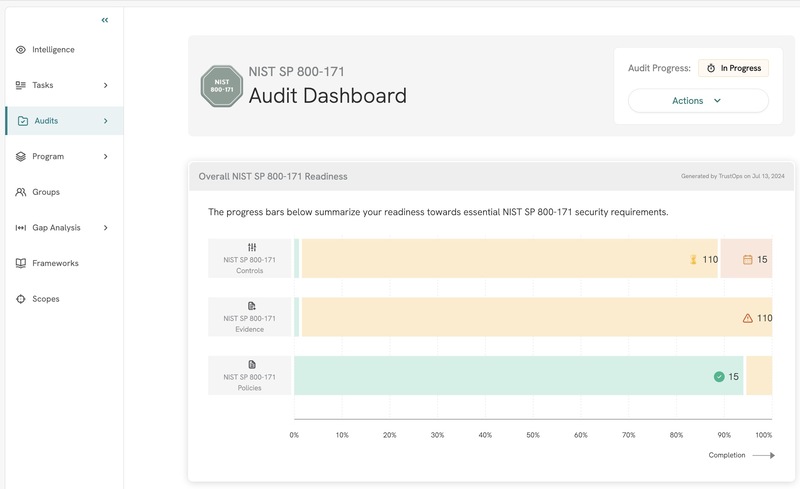Click the Overall NIST SP 800-171 Readiness title
Viewport: 800px width, 489px height.
(273, 176)
